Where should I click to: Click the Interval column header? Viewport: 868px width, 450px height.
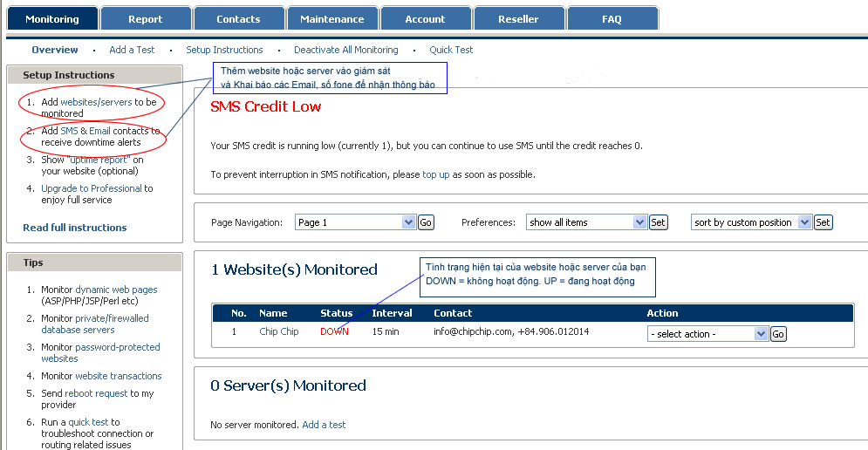392,313
